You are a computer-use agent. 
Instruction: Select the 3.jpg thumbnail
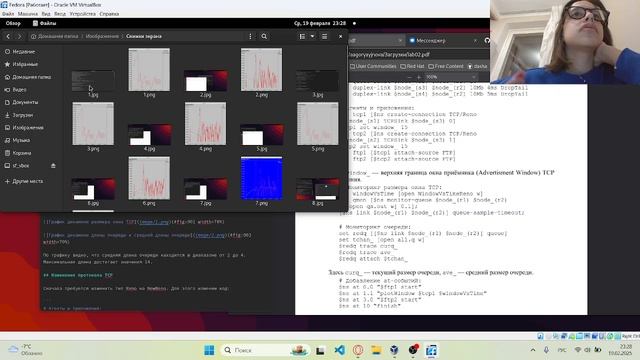pos(318,81)
